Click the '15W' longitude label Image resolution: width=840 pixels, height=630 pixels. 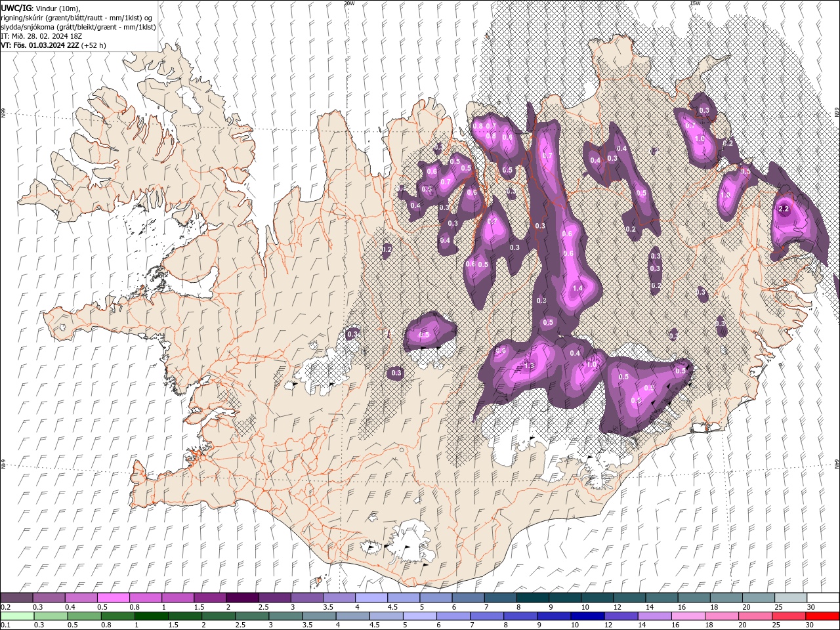coord(695,3)
